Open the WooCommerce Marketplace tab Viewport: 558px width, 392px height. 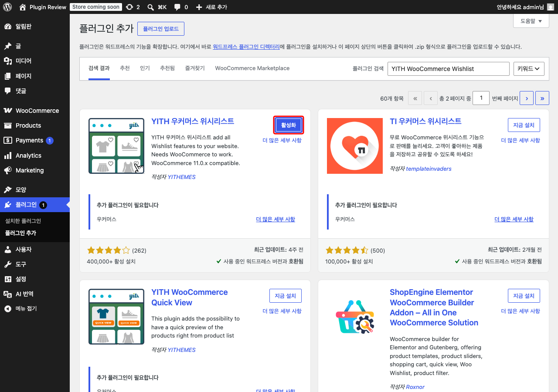pos(252,68)
